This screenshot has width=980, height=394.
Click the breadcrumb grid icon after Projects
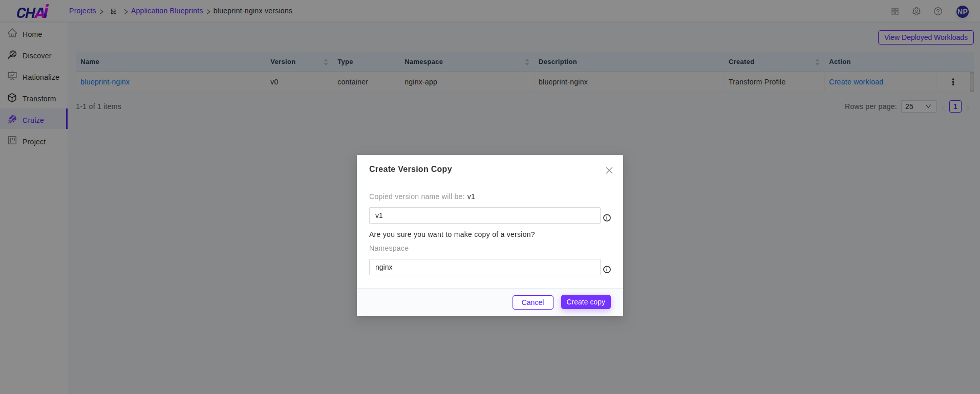click(x=114, y=11)
